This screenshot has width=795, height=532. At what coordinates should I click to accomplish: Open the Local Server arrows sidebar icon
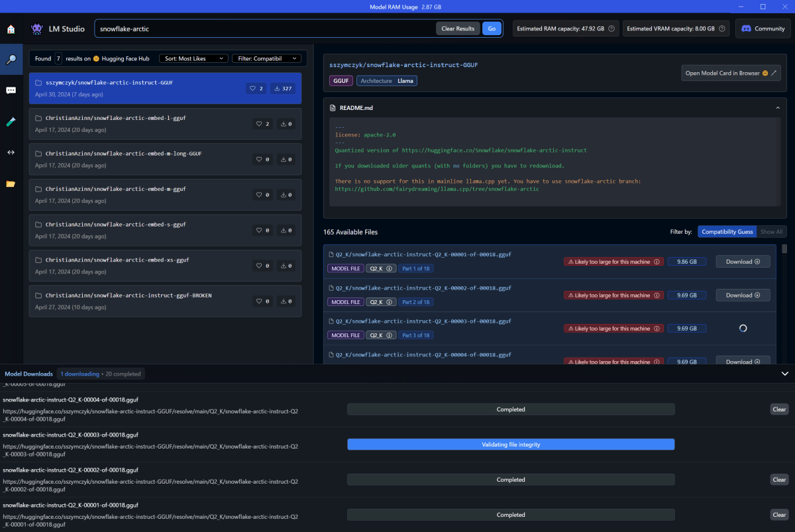[11, 152]
